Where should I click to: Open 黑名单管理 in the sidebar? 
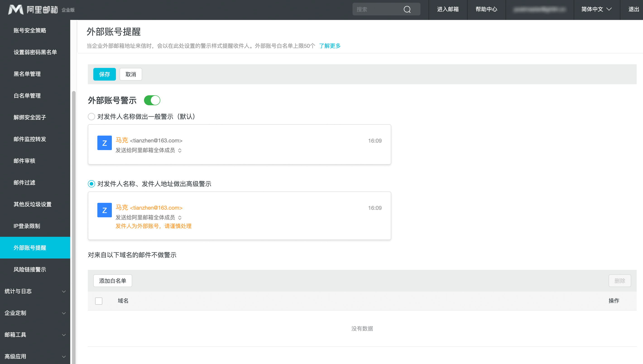[x=27, y=74]
